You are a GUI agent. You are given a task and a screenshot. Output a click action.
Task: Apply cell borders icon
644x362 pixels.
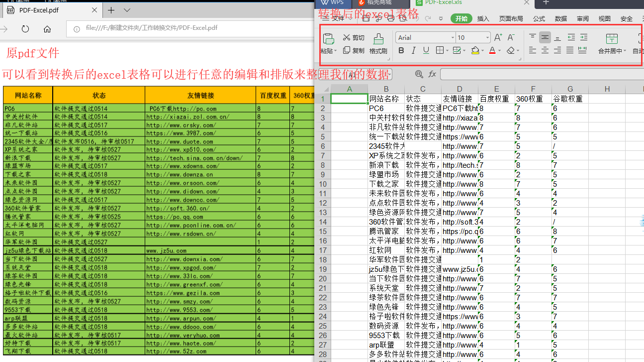click(x=439, y=50)
